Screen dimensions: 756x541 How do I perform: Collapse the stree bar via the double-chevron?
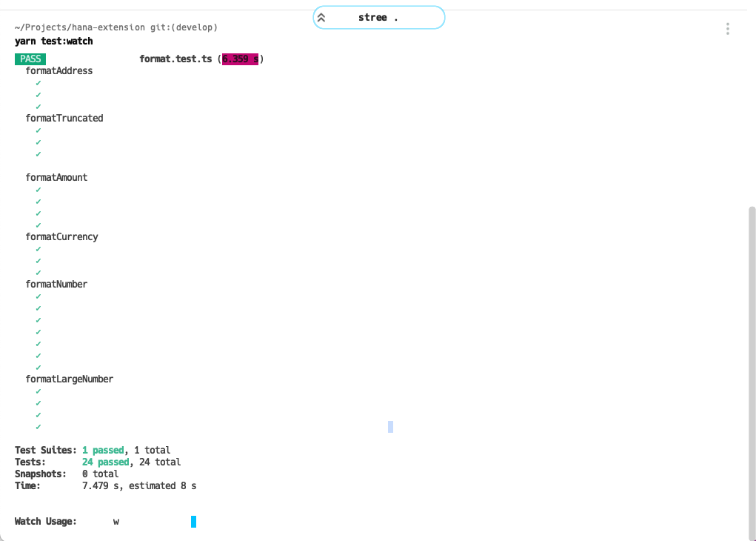click(x=321, y=16)
